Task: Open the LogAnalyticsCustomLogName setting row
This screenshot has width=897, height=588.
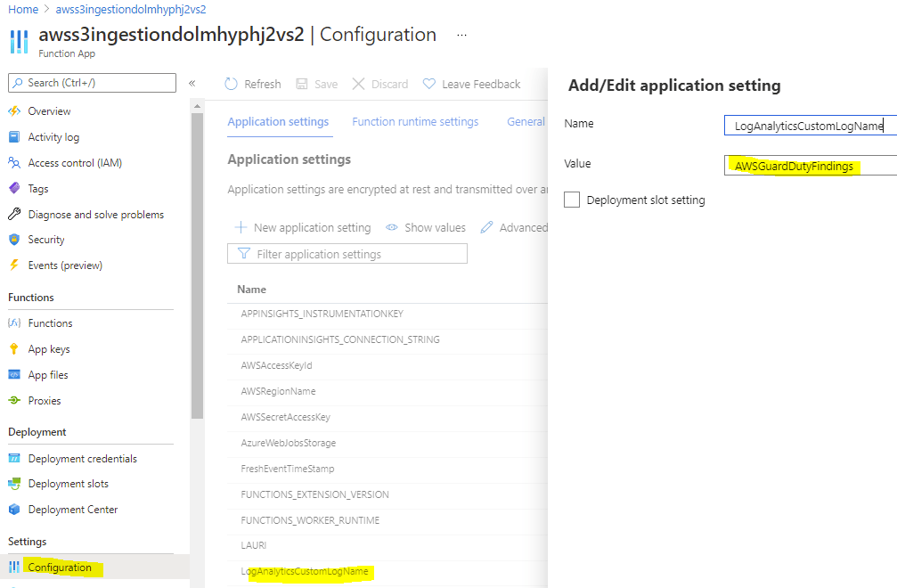Action: (x=305, y=571)
